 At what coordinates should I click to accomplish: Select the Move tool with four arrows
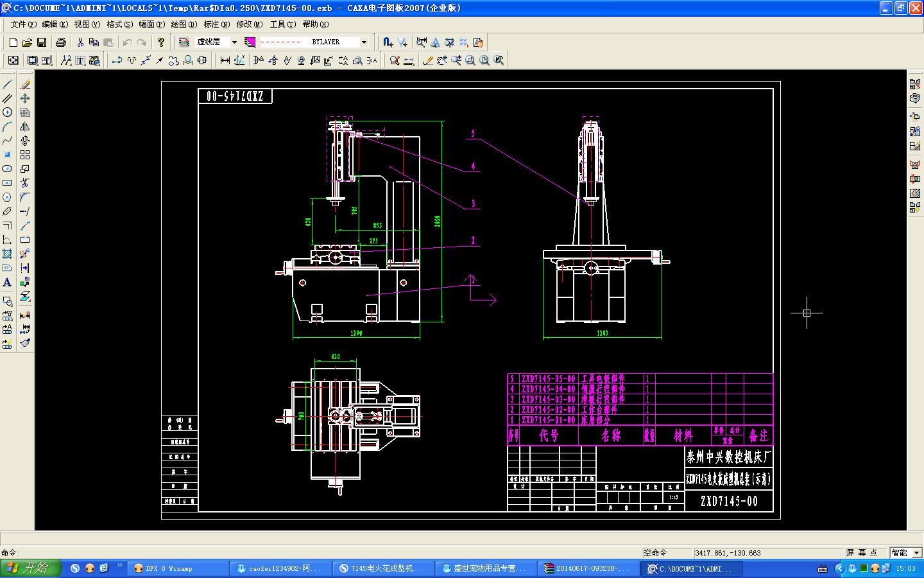tap(25, 98)
